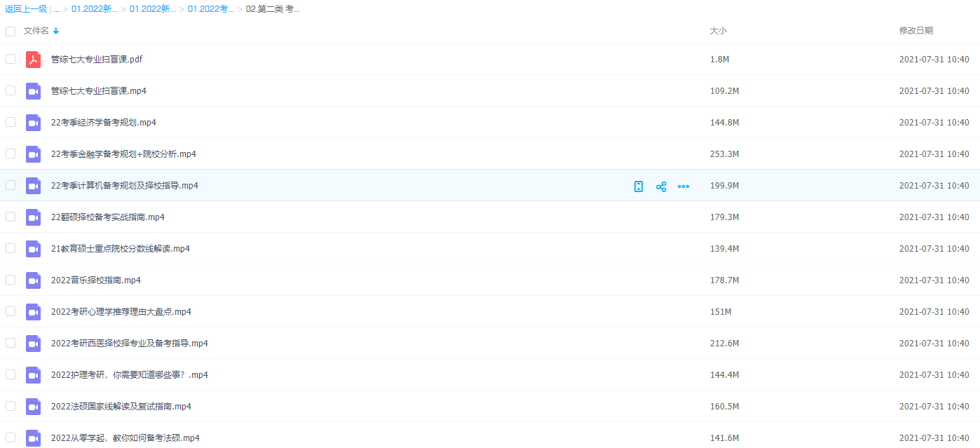The width and height of the screenshot is (980, 448).
Task: Click the 大小 column header
Action: pos(718,31)
